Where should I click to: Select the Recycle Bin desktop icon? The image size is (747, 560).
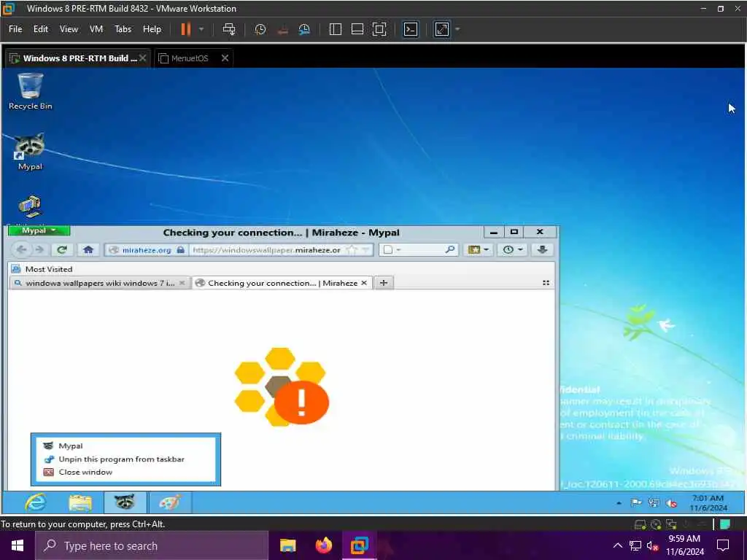coord(30,91)
